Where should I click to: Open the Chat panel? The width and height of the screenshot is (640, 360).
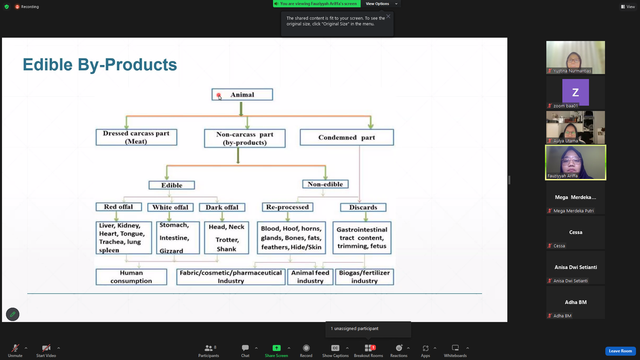(245, 350)
